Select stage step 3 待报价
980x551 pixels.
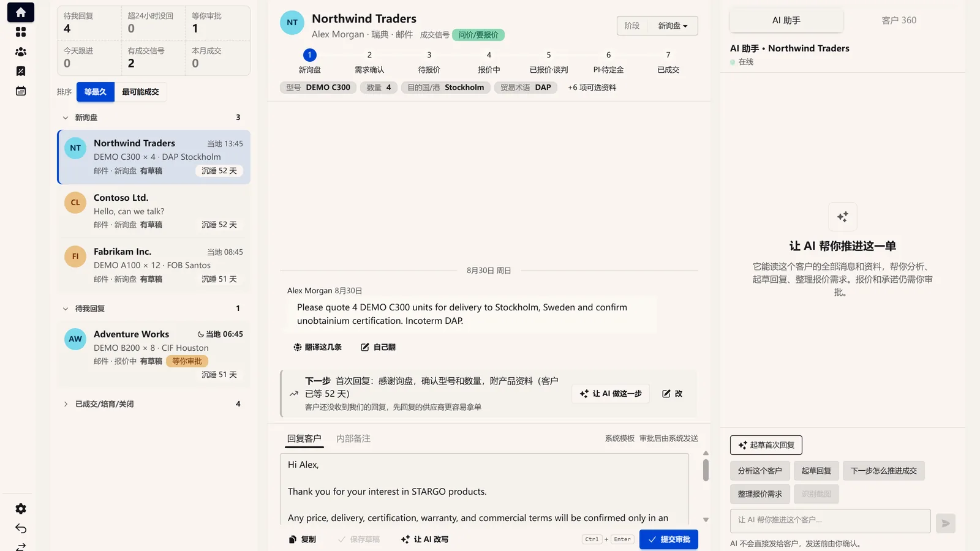[429, 62]
